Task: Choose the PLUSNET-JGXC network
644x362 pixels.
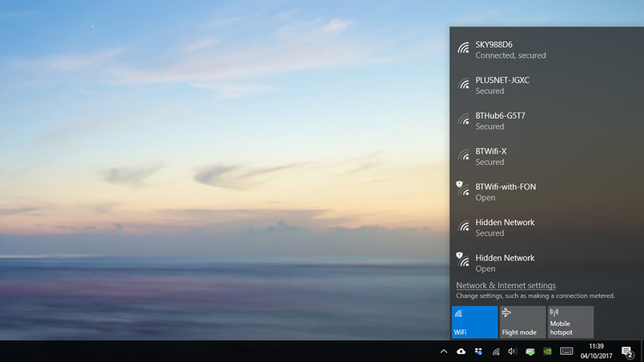Action: (547, 85)
